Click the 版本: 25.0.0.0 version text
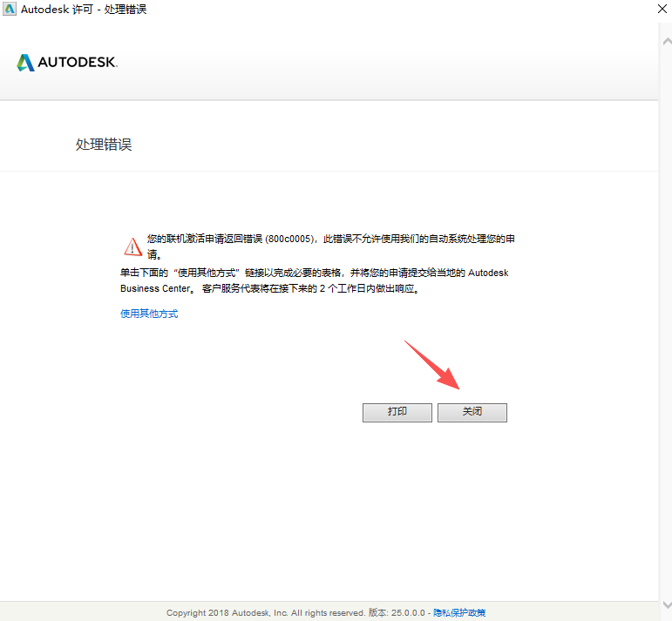The width and height of the screenshot is (672, 621). point(397,613)
